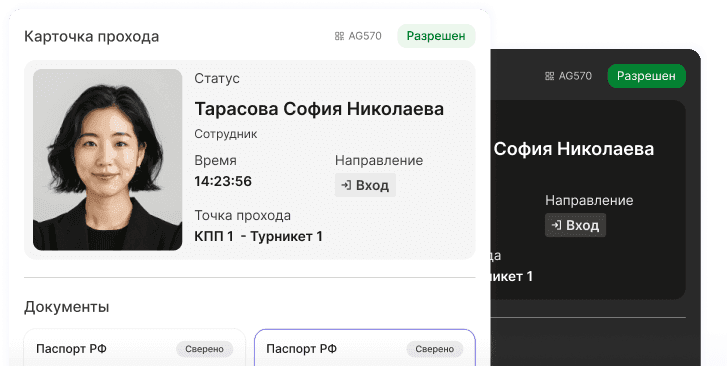Click the AG570 code in light card
Viewport: 727px width, 366px height.
click(365, 36)
